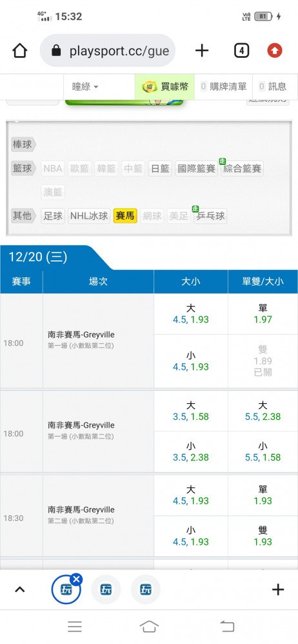Select the 賽馬 category
This screenshot has height=644, width=298.
click(125, 216)
